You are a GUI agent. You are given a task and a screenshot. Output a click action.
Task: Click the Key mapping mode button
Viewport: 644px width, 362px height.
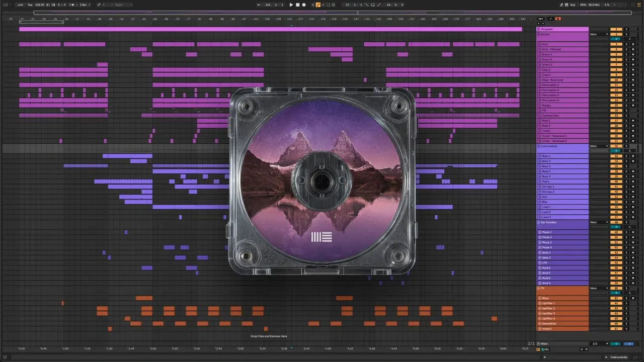point(573,5)
